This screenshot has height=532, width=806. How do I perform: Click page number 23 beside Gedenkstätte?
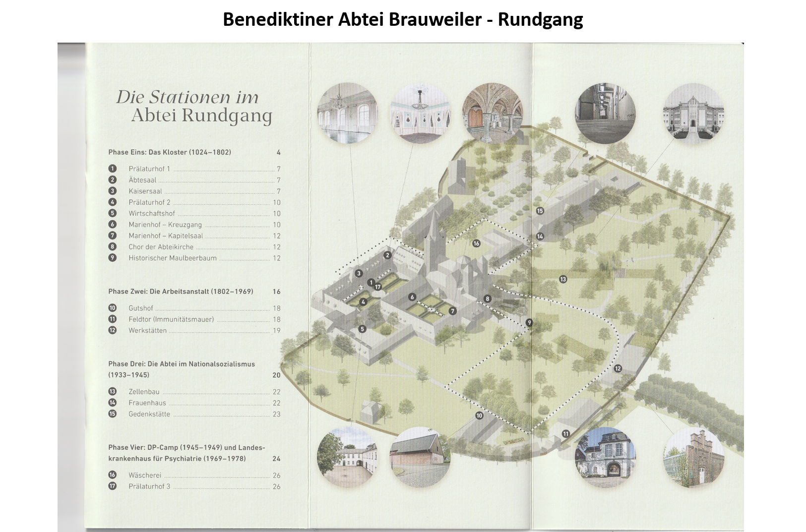[x=277, y=414]
